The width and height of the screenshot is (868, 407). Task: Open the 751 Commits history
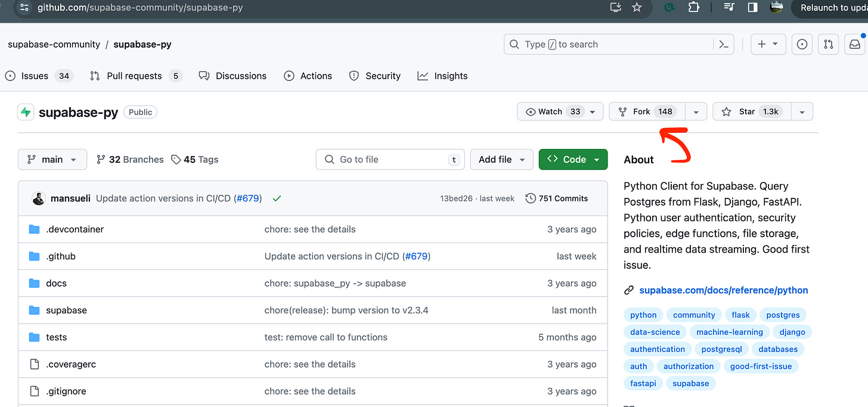tap(557, 198)
